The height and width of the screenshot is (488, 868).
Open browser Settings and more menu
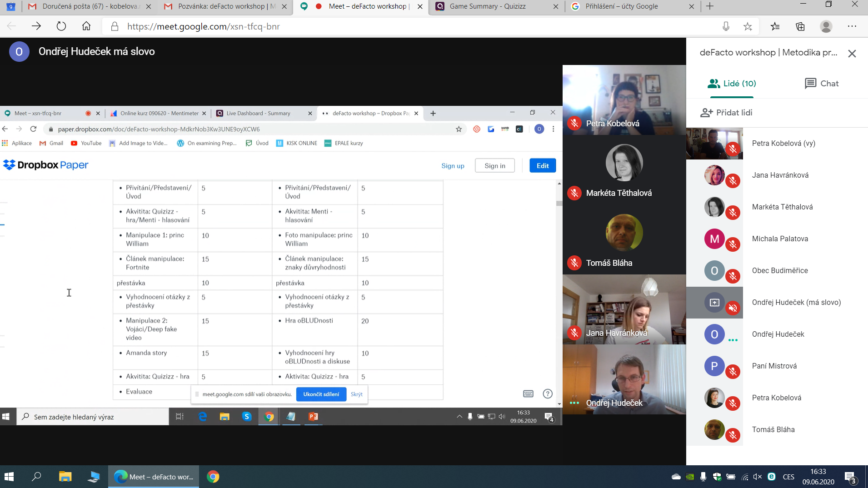point(852,26)
